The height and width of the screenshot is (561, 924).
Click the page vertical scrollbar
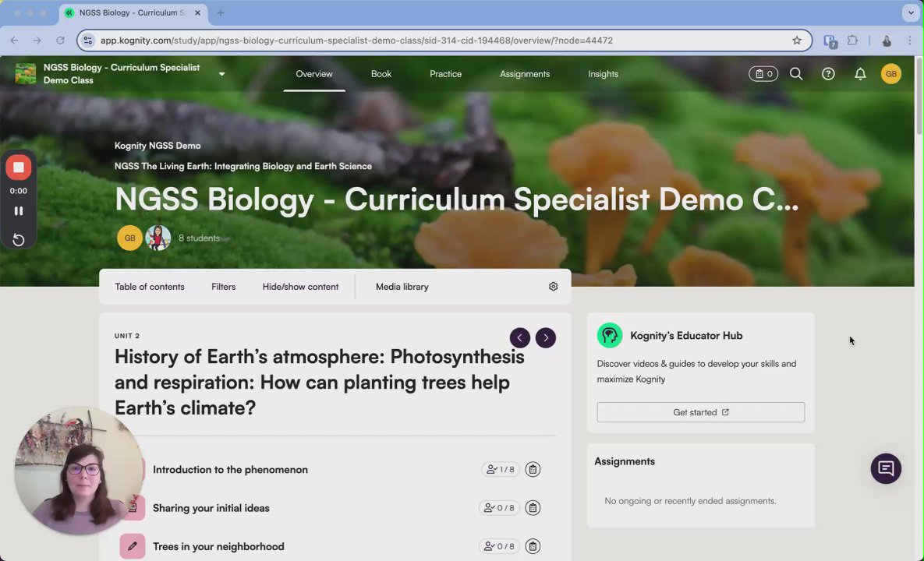coord(919,97)
